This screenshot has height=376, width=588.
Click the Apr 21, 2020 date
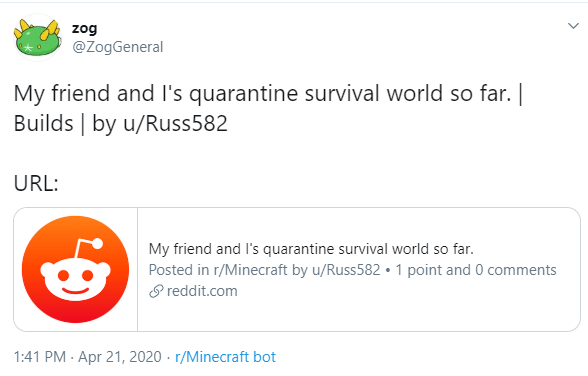point(120,357)
